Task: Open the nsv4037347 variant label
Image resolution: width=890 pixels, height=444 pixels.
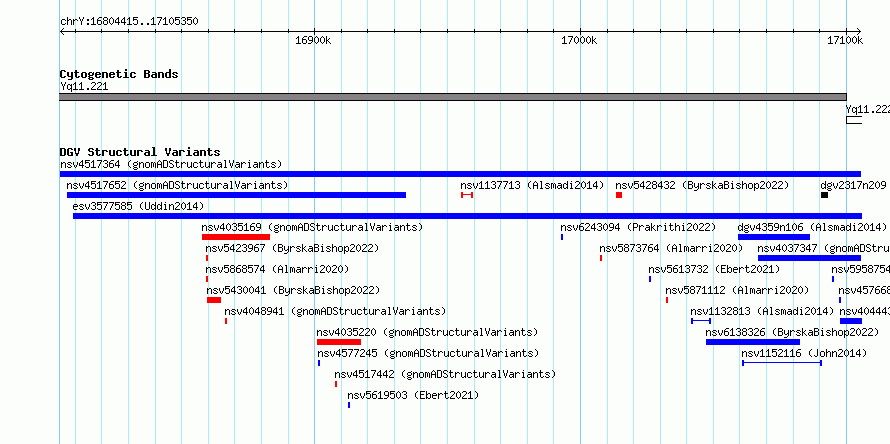Action: [824, 249]
